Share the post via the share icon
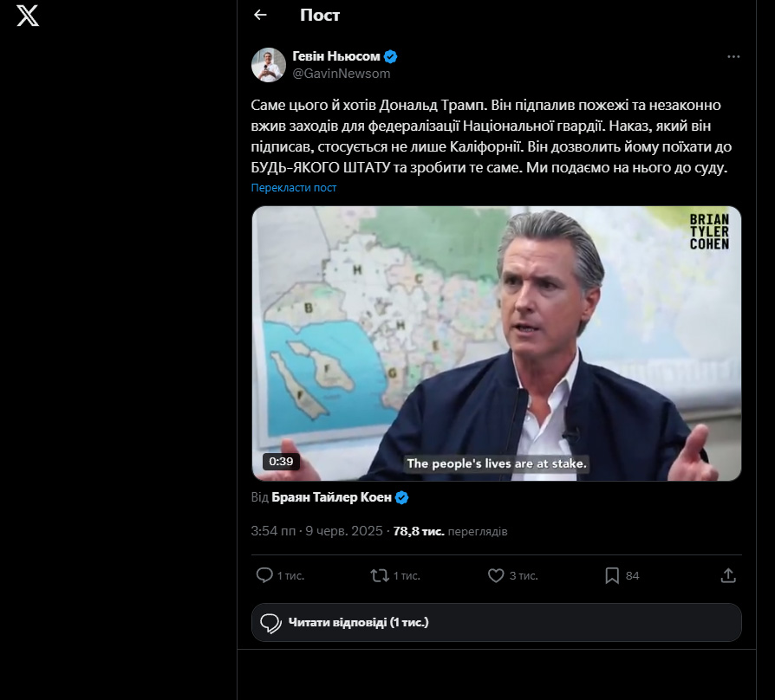This screenshot has height=700, width=775. [728, 575]
